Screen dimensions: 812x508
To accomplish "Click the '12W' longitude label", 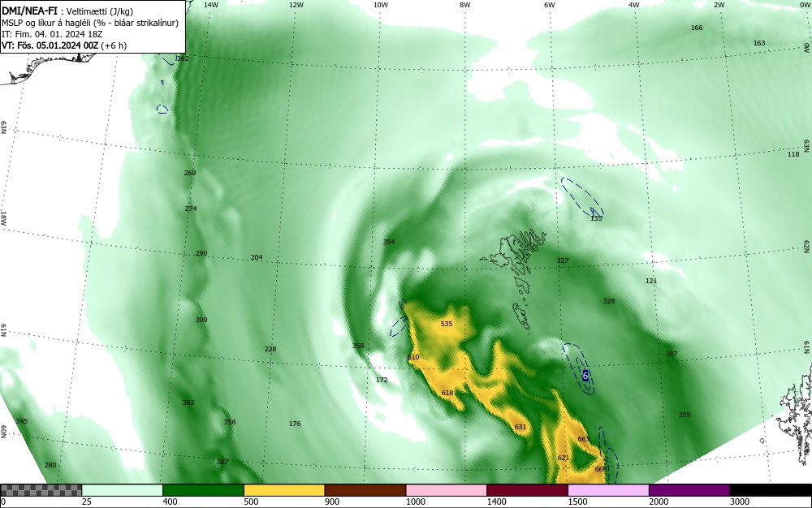I will click(x=296, y=5).
